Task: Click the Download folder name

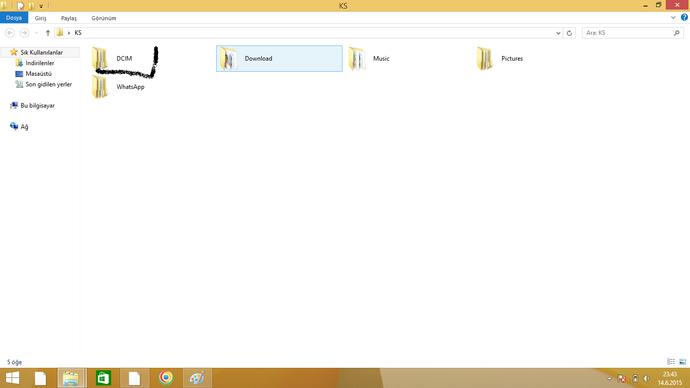Action: 258,59
